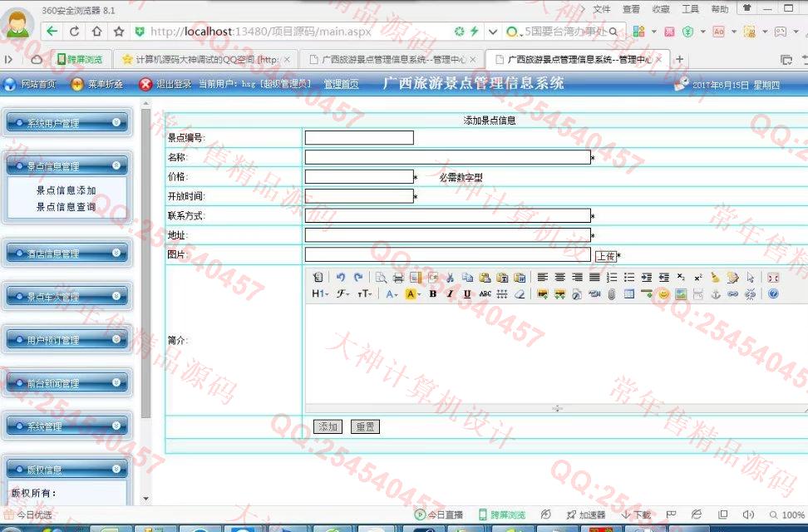
Task: Collapse the 景点信息管理 sidebar panel
Action: [x=116, y=165]
